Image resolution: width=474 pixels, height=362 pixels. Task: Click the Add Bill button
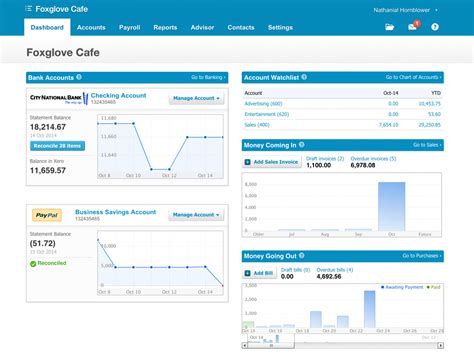coord(259,273)
